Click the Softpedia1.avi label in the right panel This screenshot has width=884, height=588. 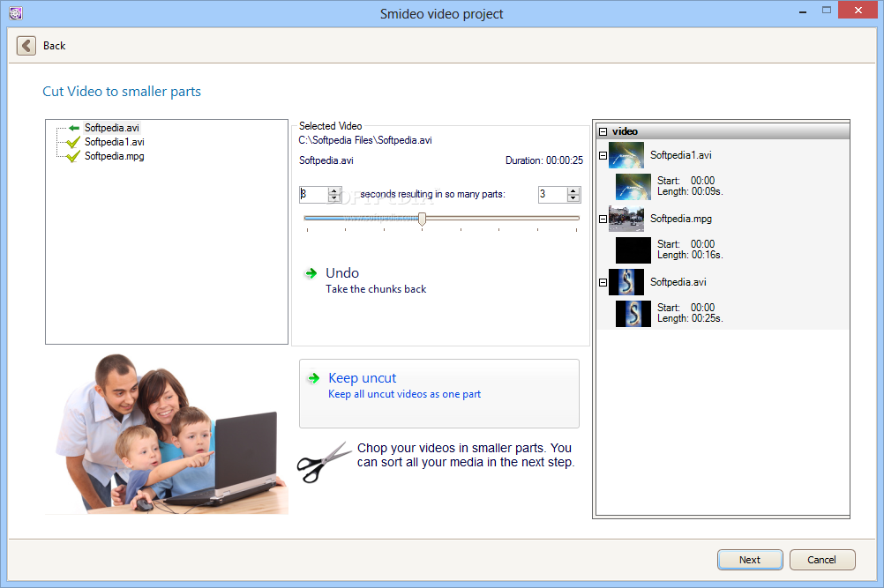point(680,155)
